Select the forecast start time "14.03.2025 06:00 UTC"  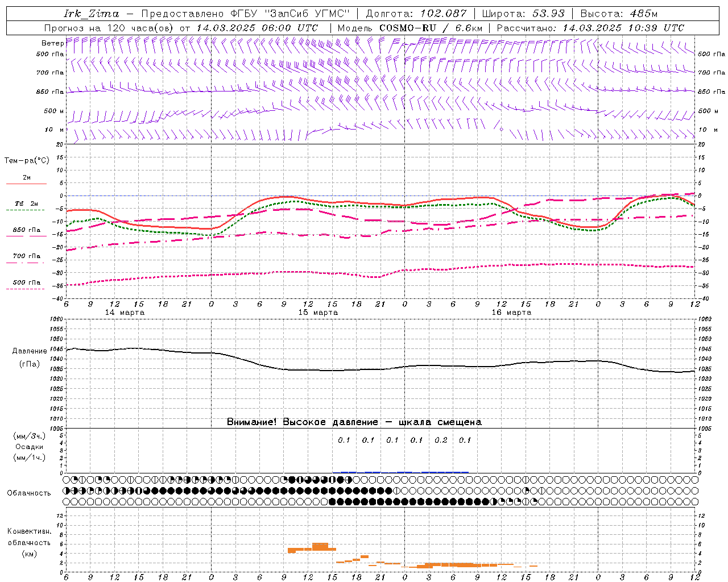coord(257,28)
